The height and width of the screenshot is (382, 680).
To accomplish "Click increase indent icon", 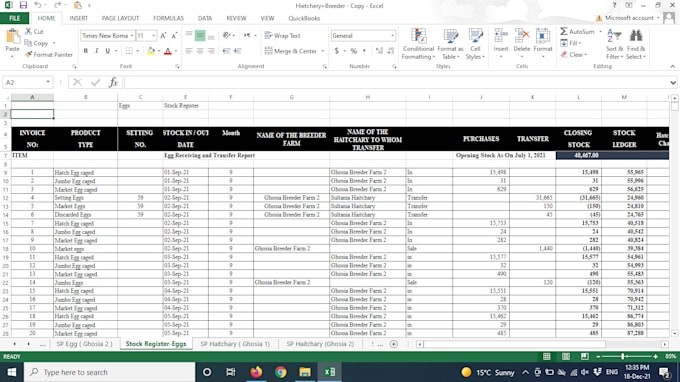I will 237,51.
